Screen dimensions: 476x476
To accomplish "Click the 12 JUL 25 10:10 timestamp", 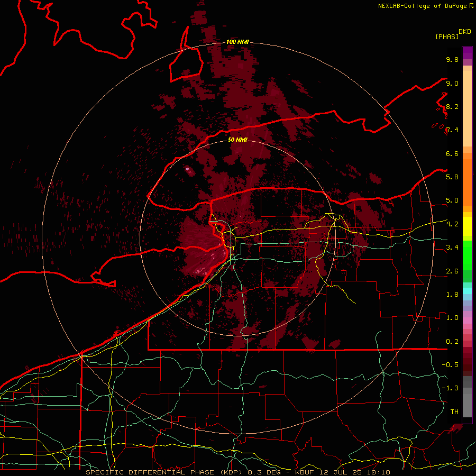I will click(x=356, y=472).
